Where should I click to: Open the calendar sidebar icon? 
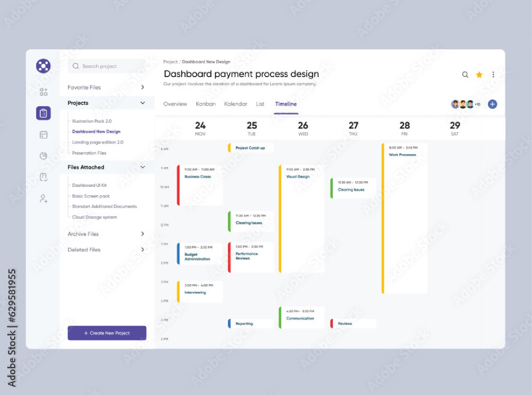pos(43,135)
